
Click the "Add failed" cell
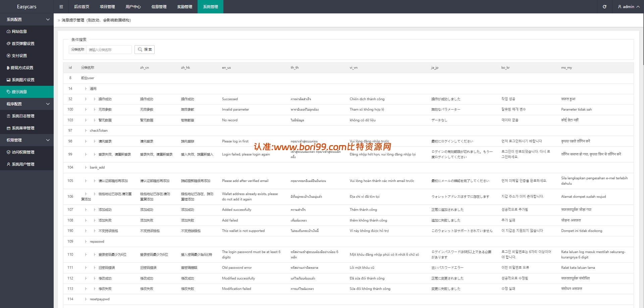(230, 221)
